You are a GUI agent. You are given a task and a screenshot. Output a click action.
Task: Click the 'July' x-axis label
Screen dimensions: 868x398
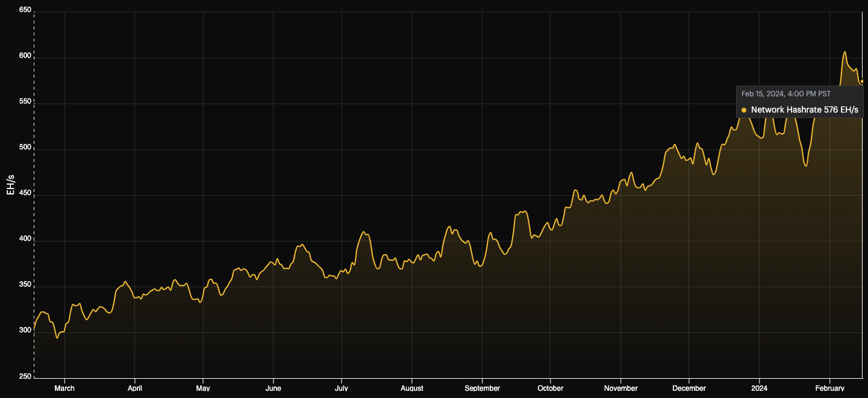pyautogui.click(x=341, y=388)
